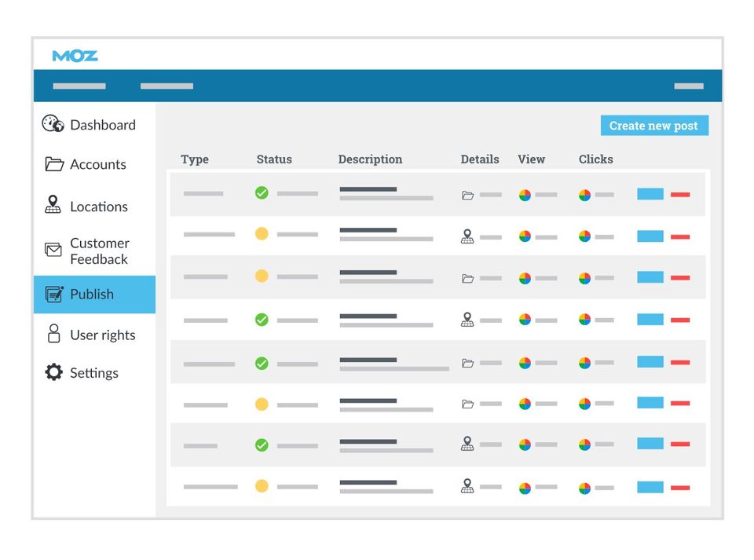Click the Publish pencil-note icon
This screenshot has height=560, width=754.
(x=54, y=294)
